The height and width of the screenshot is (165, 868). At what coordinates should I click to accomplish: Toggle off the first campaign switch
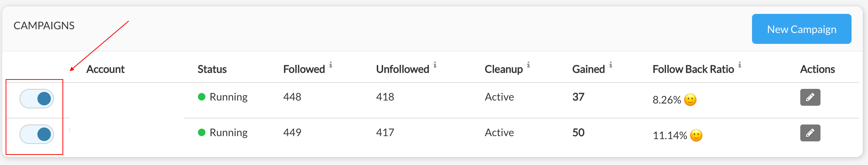[x=37, y=99]
